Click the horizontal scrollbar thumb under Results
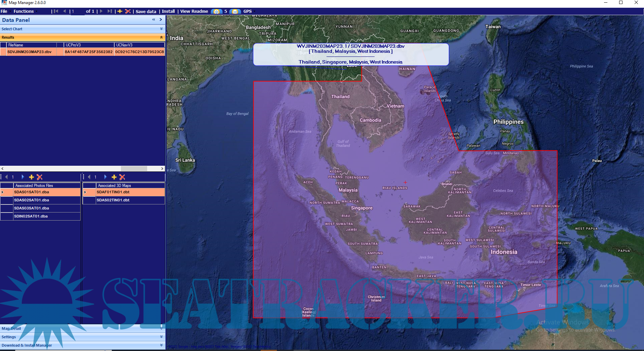644x351 pixels. (134, 168)
